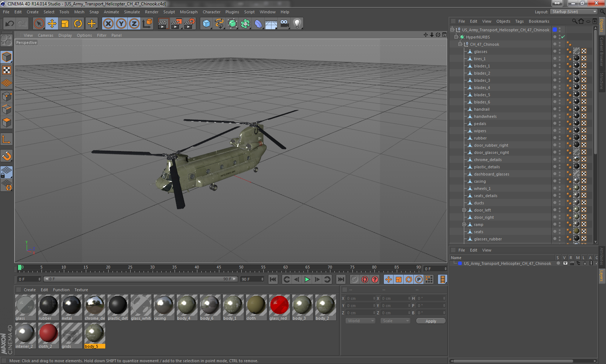Screen dimensions: 606x364
Task: Switch to the Content Browser side tab
Action: [x=602, y=51]
